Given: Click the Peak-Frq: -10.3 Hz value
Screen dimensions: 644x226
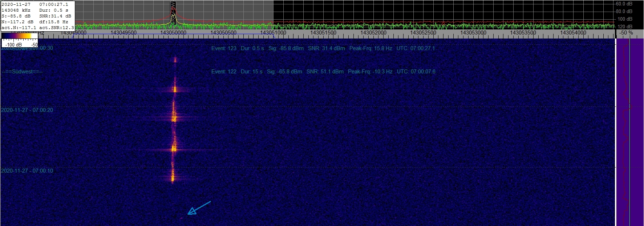Looking at the screenshot, I should [370, 72].
